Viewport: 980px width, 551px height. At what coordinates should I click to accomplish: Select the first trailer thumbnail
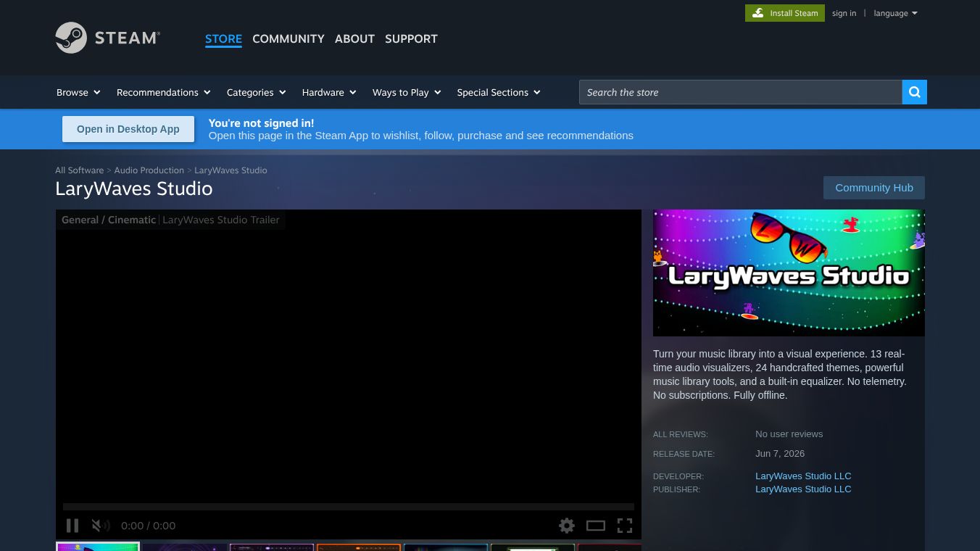click(x=98, y=547)
